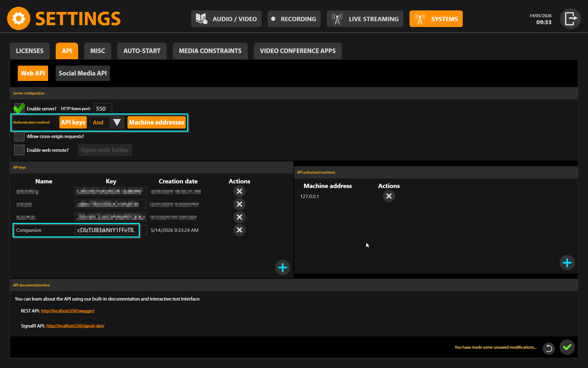Add a new authorized machine address
Viewport: 588px width, 368px height.
coord(567,263)
